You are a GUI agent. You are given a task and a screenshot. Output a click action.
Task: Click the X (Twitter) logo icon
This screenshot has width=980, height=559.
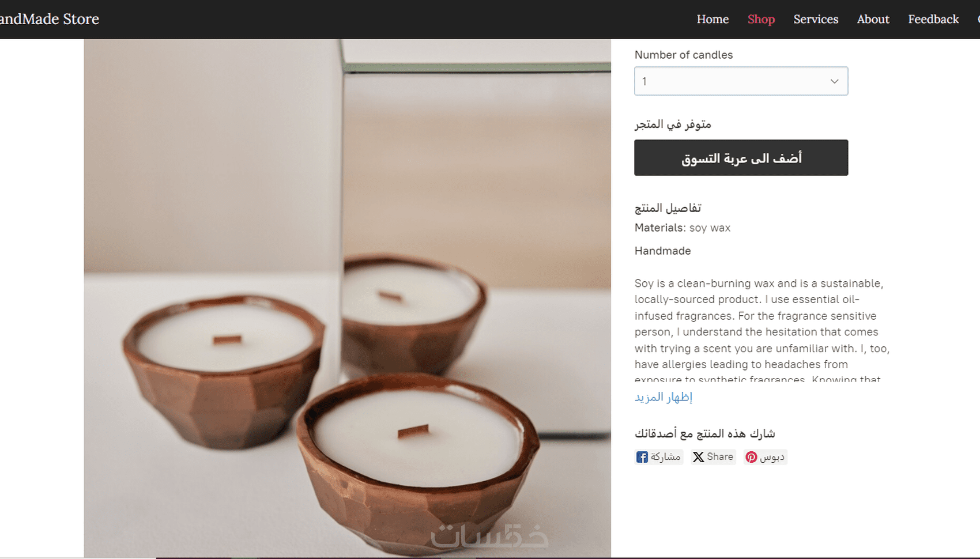click(698, 457)
